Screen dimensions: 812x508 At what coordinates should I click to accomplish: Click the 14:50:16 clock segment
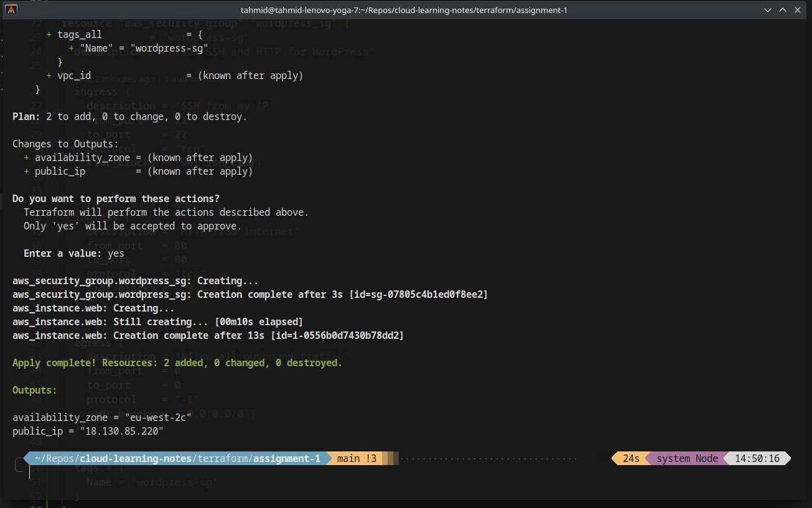757,458
